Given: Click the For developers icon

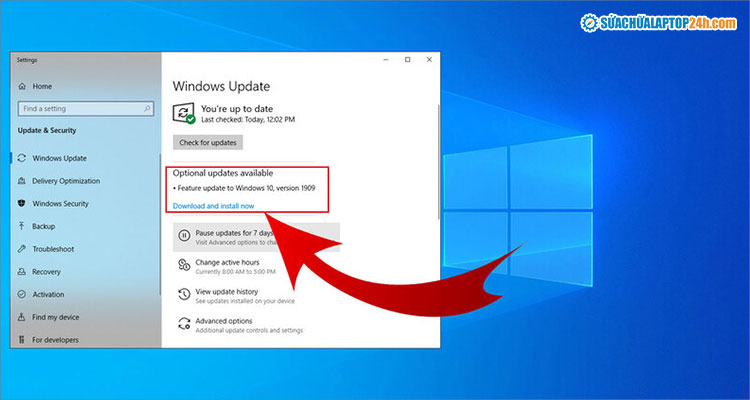Looking at the screenshot, I should pos(22,340).
